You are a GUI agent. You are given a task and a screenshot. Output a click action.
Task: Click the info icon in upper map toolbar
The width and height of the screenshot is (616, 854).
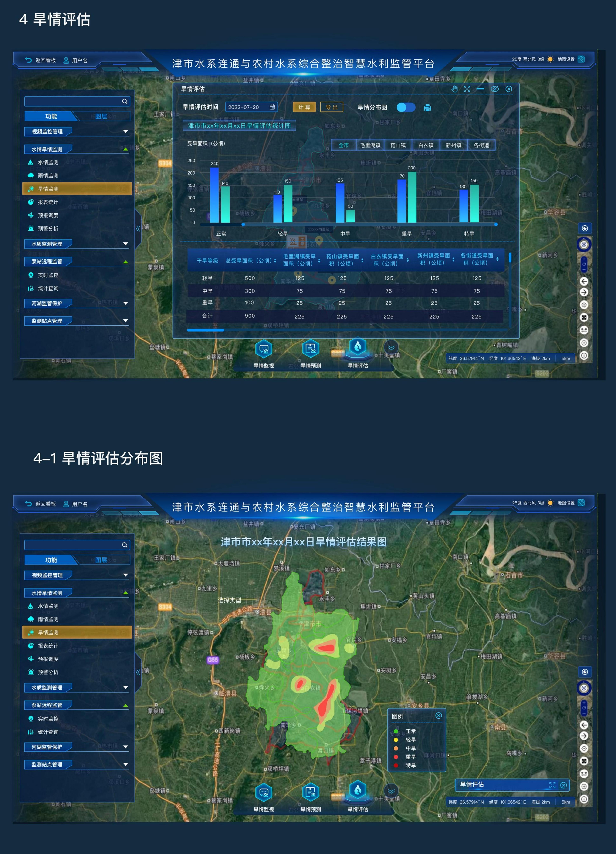(x=584, y=355)
